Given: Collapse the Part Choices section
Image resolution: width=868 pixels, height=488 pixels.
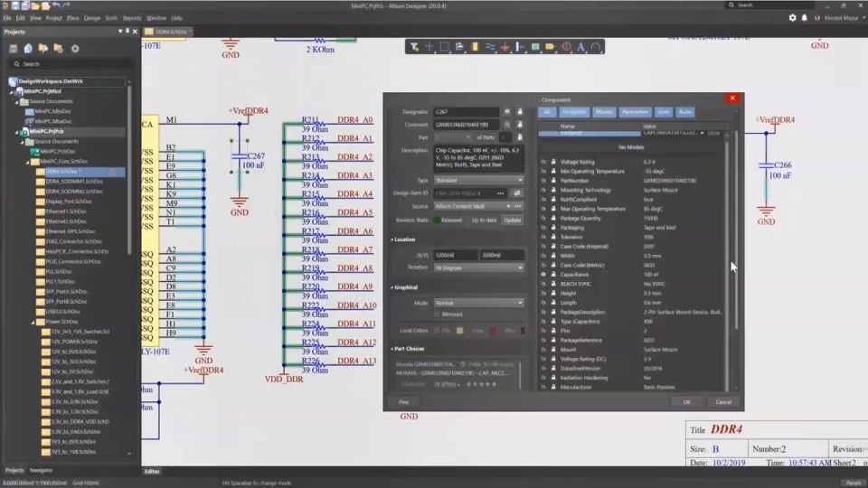Looking at the screenshot, I should (392, 349).
